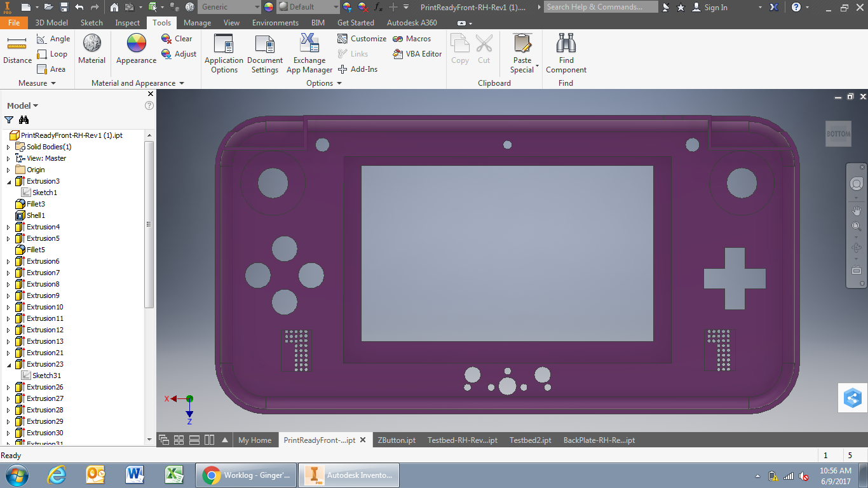Switch to the Testbed2.ipt document tab

pyautogui.click(x=530, y=440)
